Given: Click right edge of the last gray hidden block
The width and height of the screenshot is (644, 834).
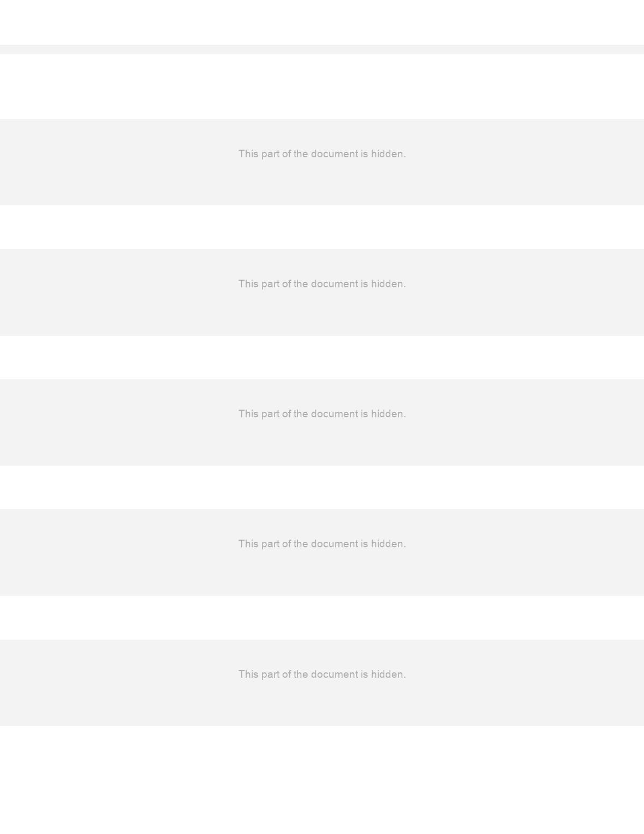Looking at the screenshot, I should click(x=641, y=683).
